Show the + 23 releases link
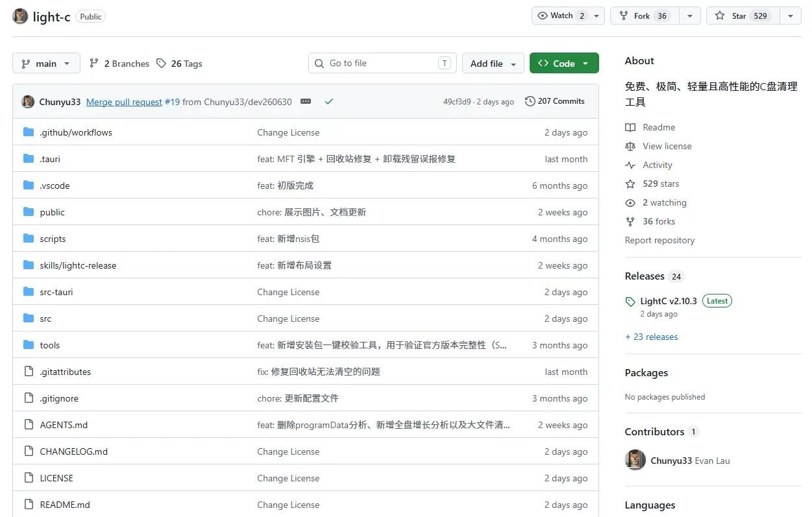 pos(651,337)
